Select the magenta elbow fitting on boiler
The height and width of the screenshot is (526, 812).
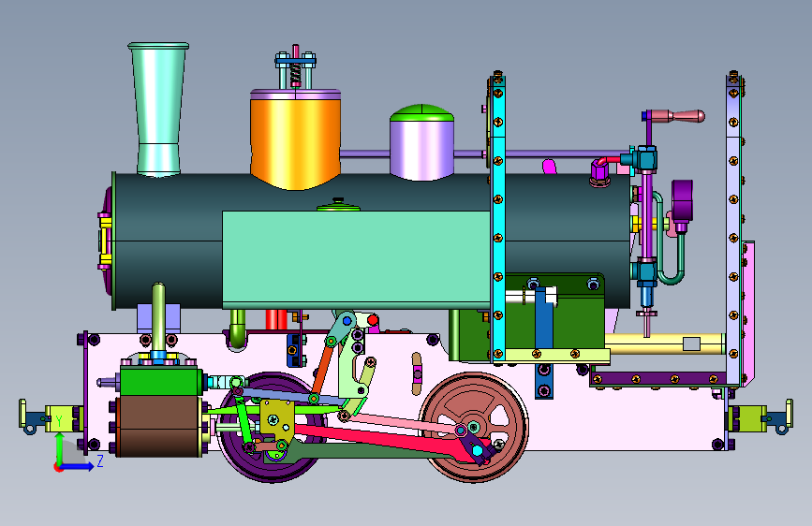pos(600,172)
